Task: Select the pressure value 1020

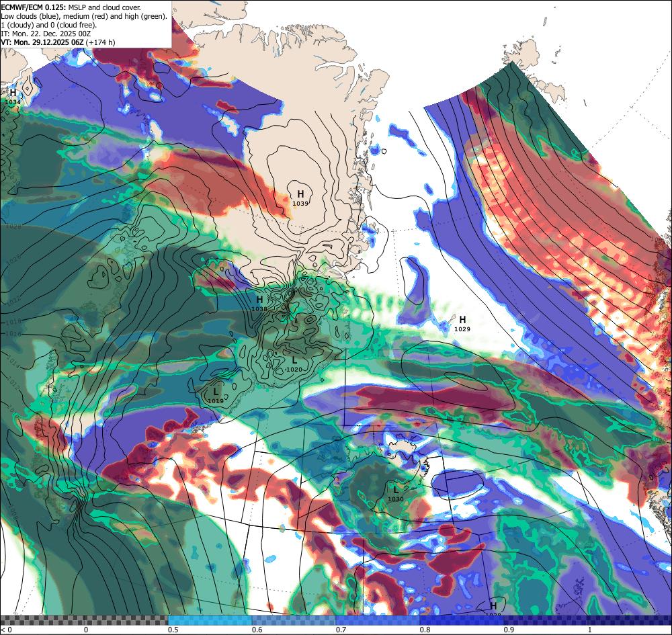Action: [294, 370]
